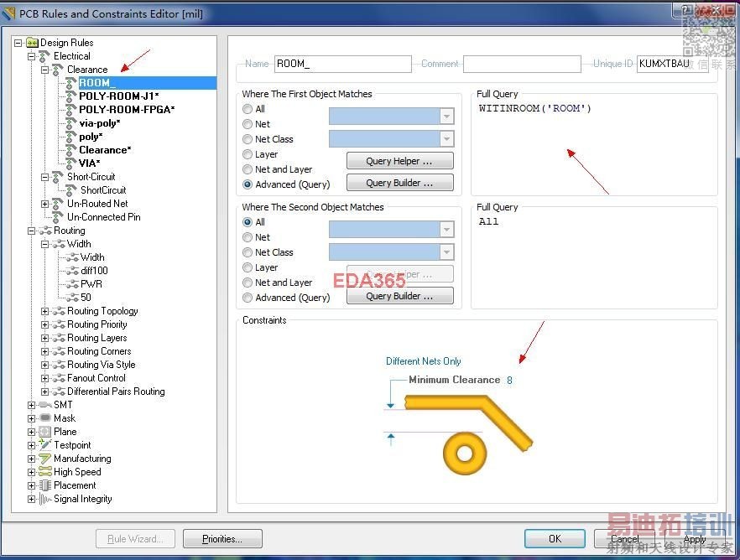Open first object Net dropdown
This screenshot has height=560, width=740.
coord(446,117)
